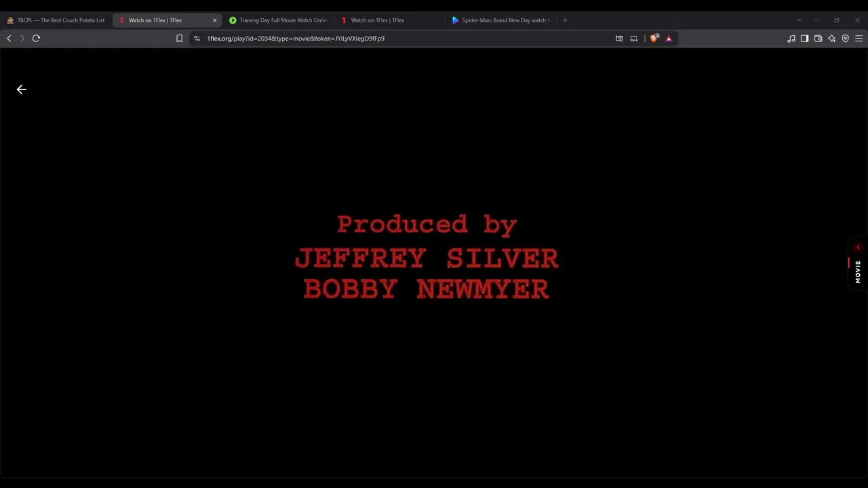Switch to Training Day Full Movie tab
The width and height of the screenshot is (868, 488).
[278, 20]
